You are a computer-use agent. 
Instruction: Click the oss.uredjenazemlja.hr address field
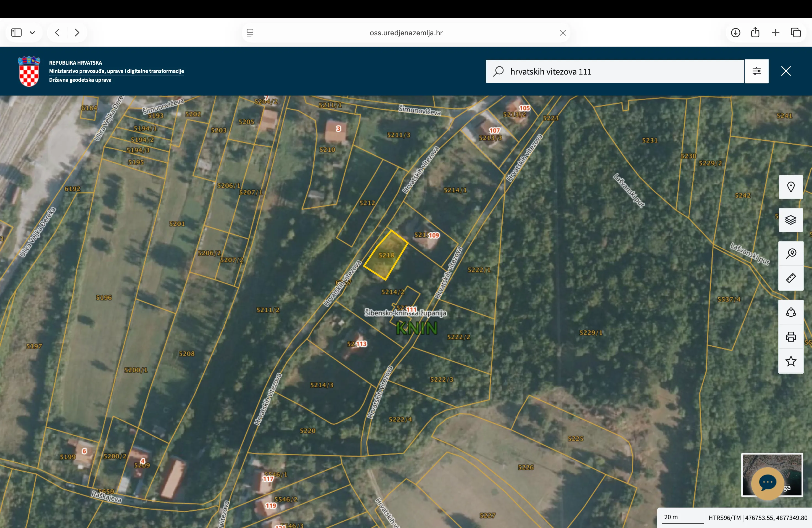click(x=406, y=33)
